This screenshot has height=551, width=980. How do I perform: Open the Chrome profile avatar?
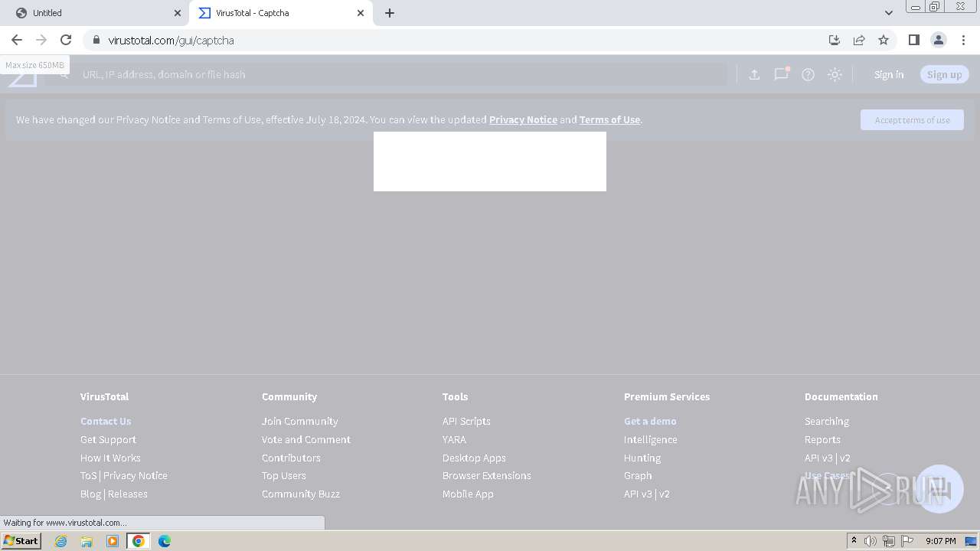click(938, 40)
